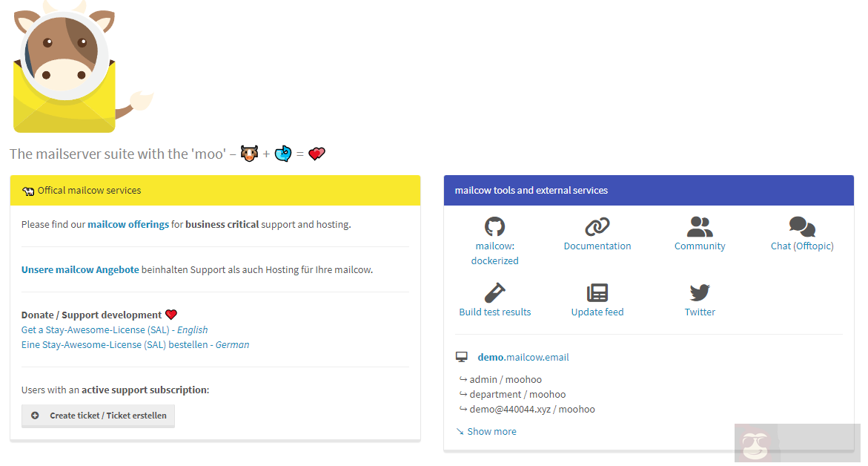868x466 pixels.
Task: Open Eine Stay-Awesome-License bestellen German link
Action: click(x=135, y=344)
